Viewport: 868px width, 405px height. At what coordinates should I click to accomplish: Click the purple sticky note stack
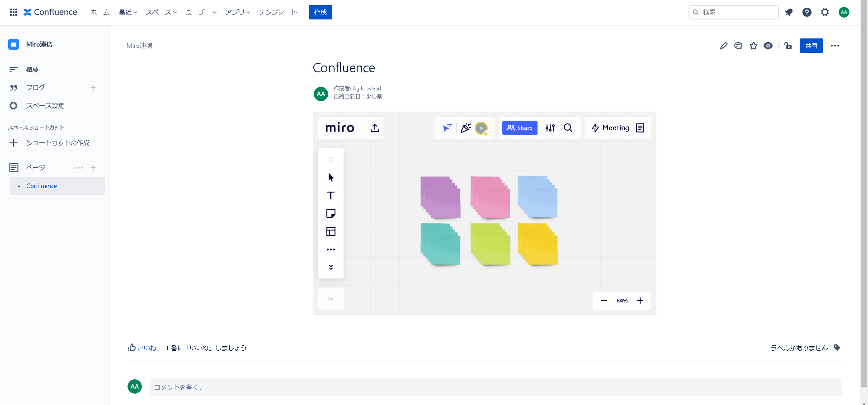(440, 197)
